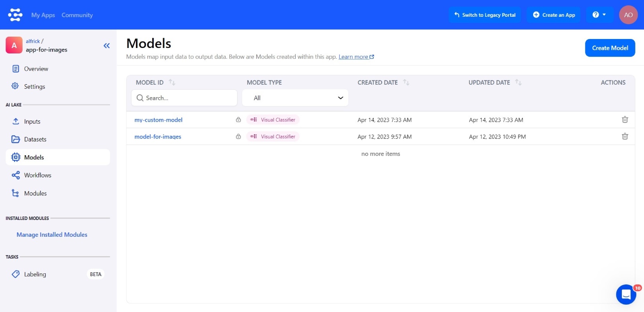
Task: Click the search magnifier icon
Action: coord(140,98)
